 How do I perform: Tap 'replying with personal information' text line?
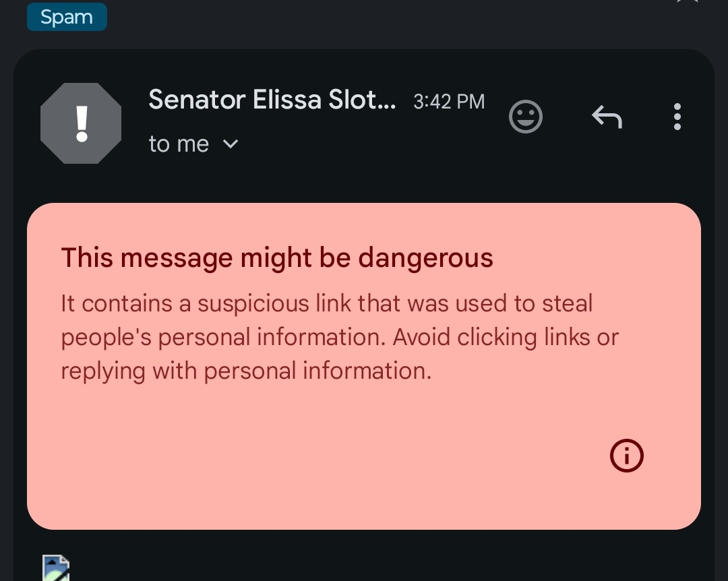pyautogui.click(x=245, y=371)
